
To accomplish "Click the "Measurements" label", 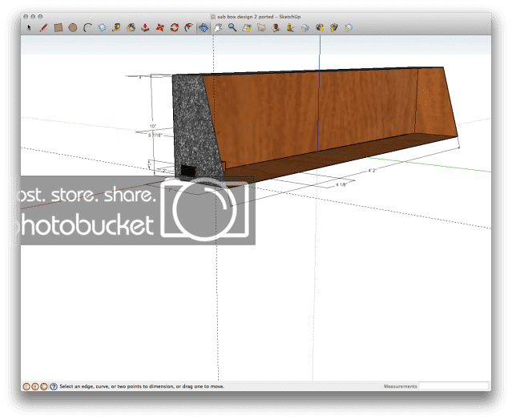I will 401,386.
